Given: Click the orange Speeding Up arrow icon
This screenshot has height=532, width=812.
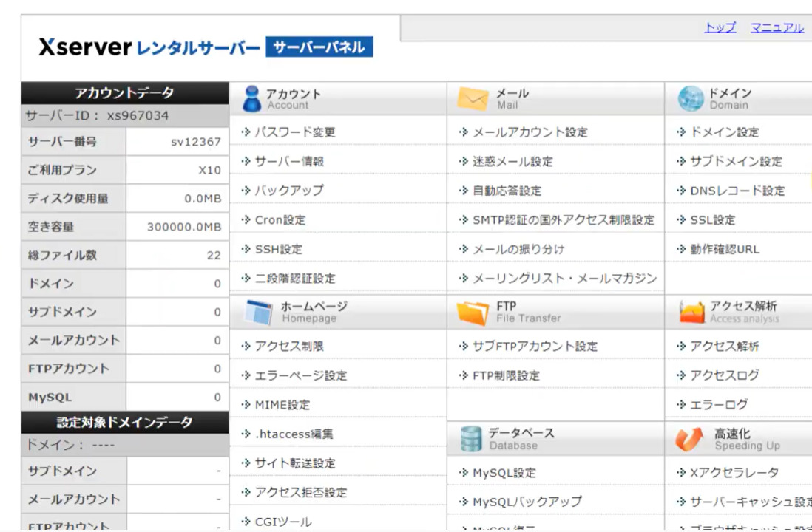Looking at the screenshot, I should [690, 439].
